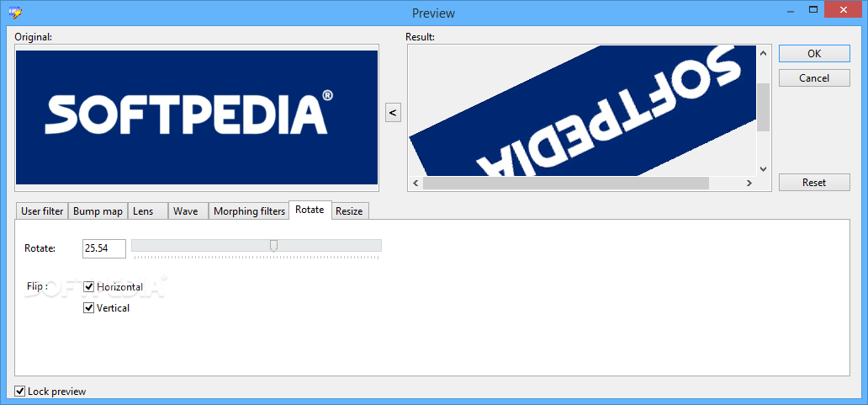Click the Result pane scroll up arrow

(x=764, y=53)
